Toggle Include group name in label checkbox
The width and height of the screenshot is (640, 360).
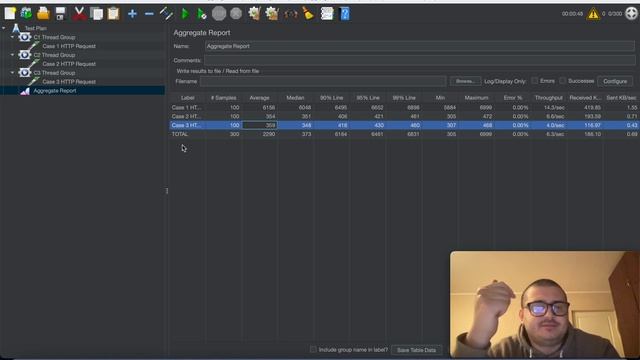[x=313, y=349]
